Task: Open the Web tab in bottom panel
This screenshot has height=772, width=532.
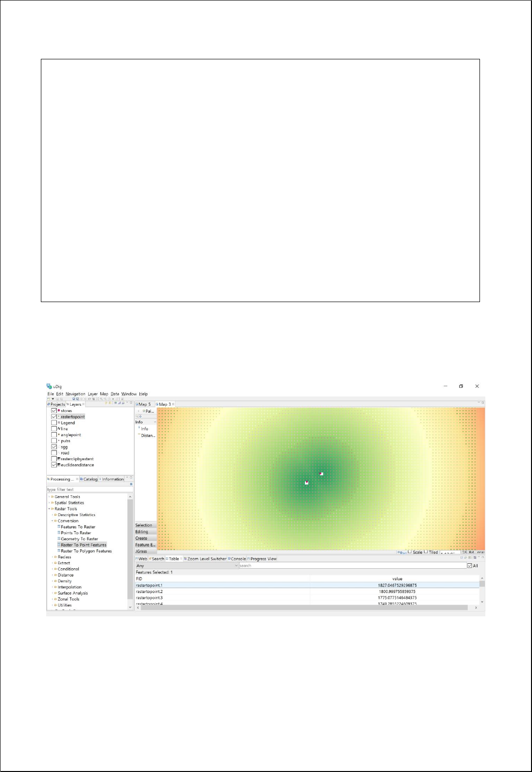Action: (142, 559)
